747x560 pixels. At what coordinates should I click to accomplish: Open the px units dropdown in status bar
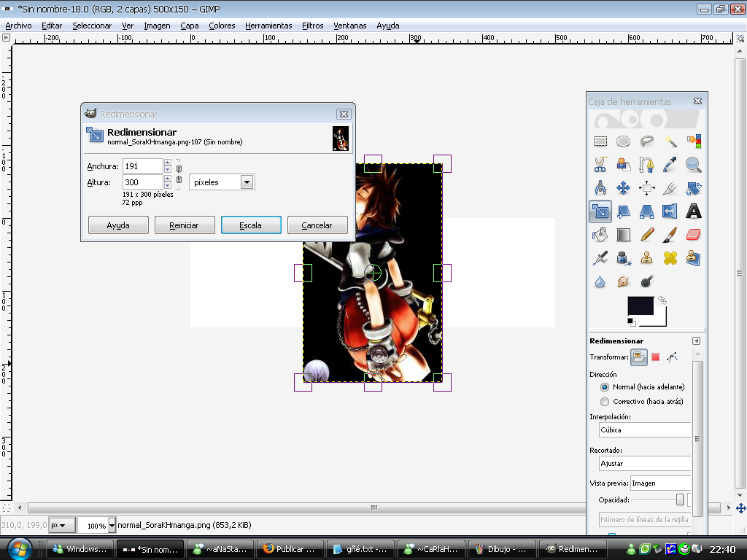pos(61,525)
